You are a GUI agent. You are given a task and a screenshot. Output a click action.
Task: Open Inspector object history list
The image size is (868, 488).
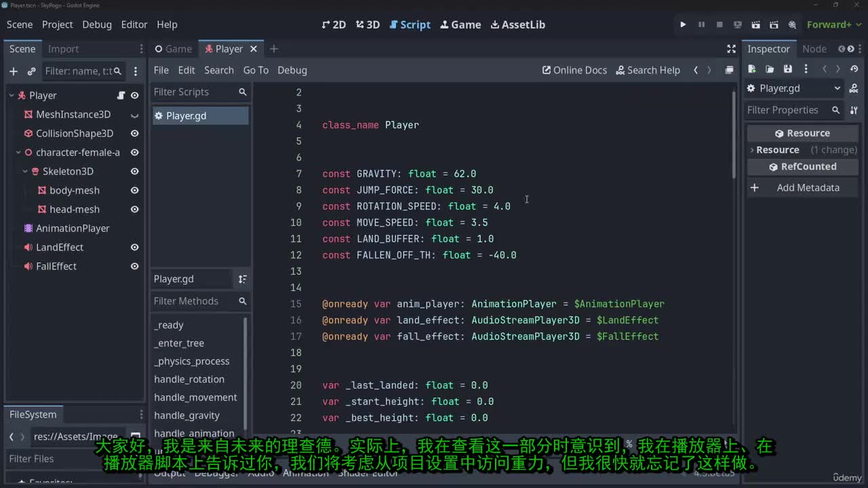click(854, 69)
